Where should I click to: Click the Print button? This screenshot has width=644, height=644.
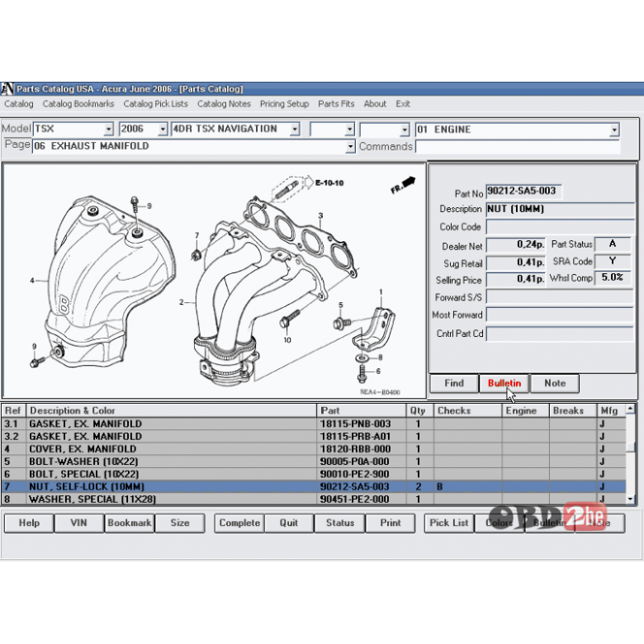pos(391,523)
